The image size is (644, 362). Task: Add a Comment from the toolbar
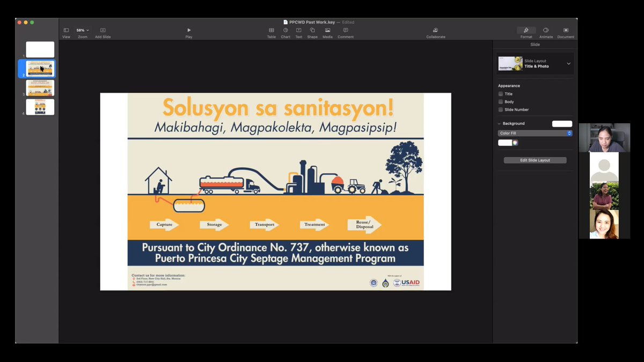coord(346,33)
